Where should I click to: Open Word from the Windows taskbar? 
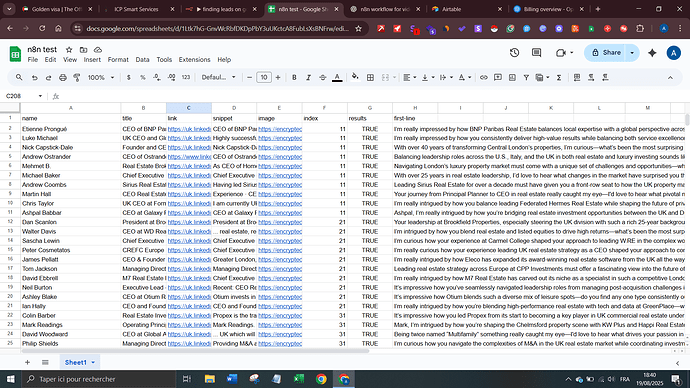pyautogui.click(x=232, y=379)
